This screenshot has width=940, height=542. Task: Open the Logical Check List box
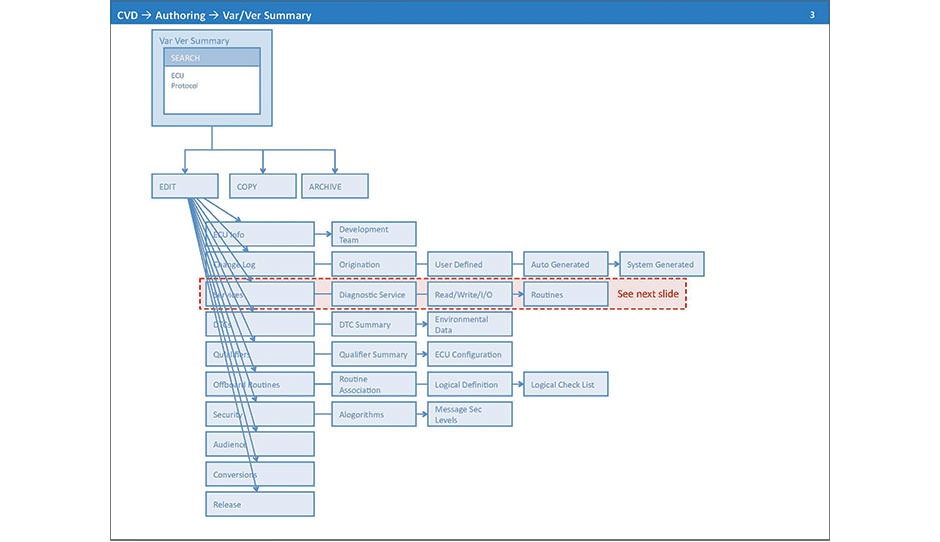(565, 384)
